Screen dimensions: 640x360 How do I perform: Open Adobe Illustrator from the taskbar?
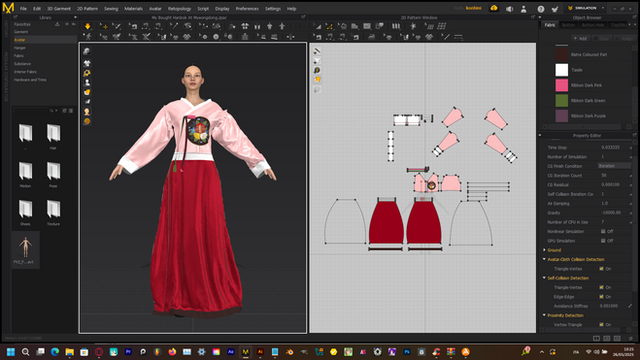pos(260,351)
